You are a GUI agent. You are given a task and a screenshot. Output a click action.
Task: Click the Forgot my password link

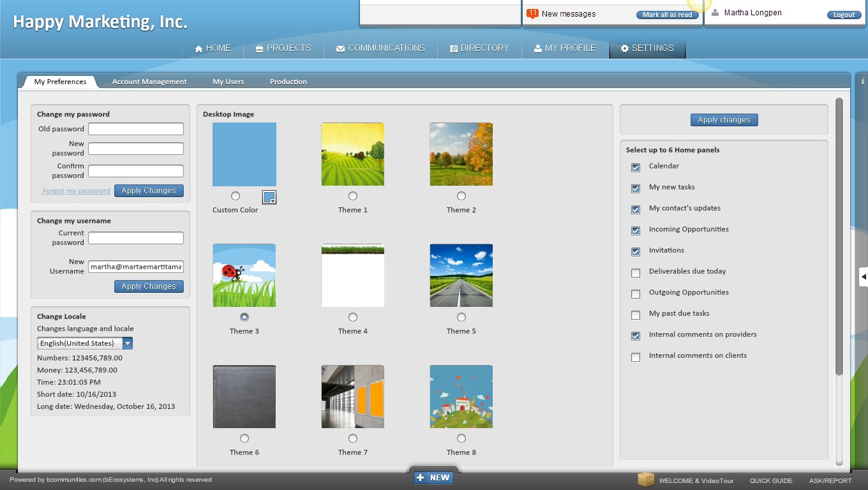pyautogui.click(x=76, y=191)
